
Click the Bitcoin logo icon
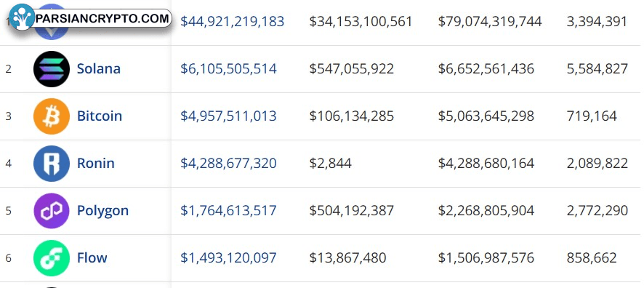tap(52, 116)
